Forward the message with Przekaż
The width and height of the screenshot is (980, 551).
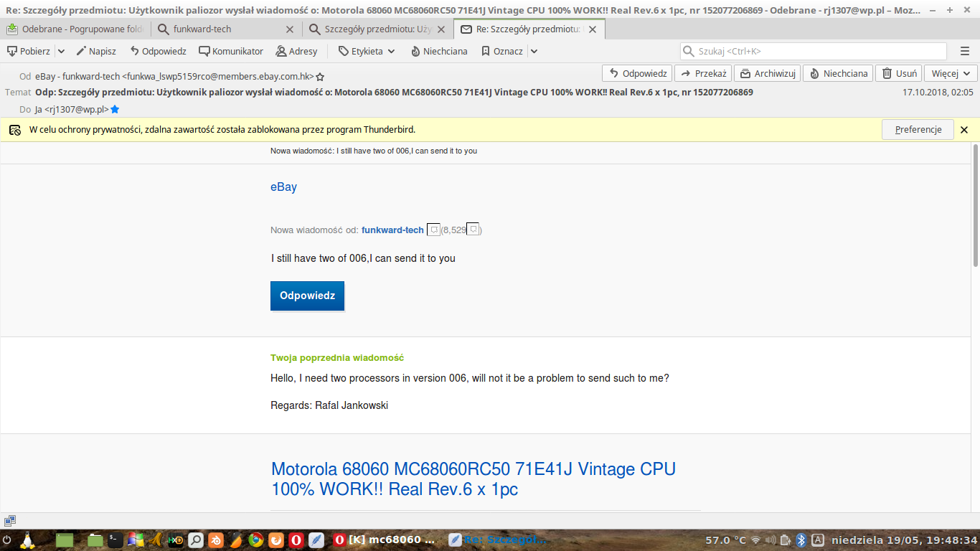(702, 73)
